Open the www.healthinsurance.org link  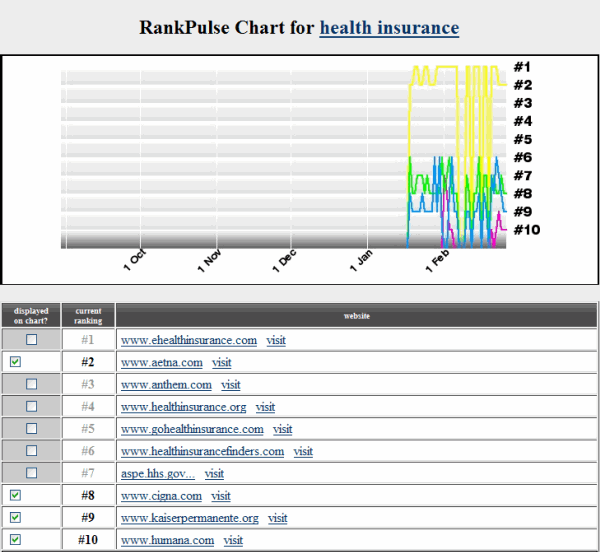(x=183, y=407)
